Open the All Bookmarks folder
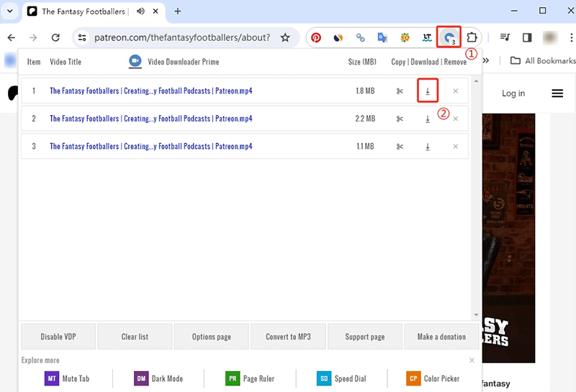This screenshot has height=392, width=576. pyautogui.click(x=543, y=60)
